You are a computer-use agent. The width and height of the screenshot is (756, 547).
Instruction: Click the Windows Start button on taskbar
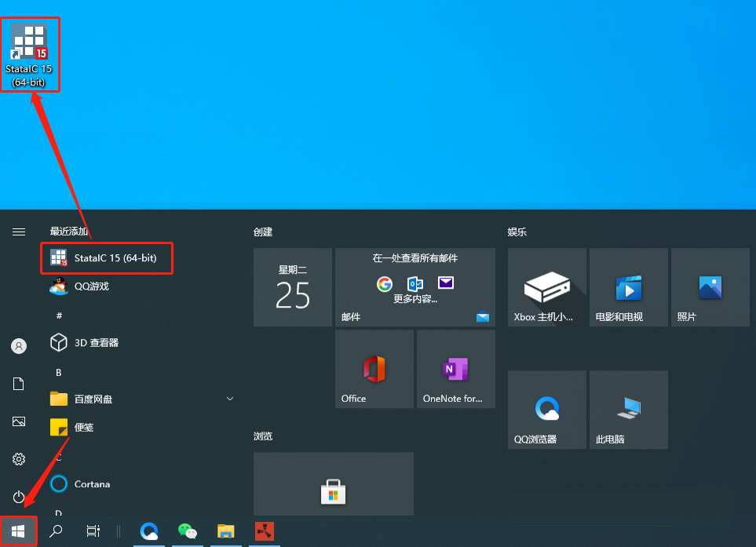click(x=18, y=531)
